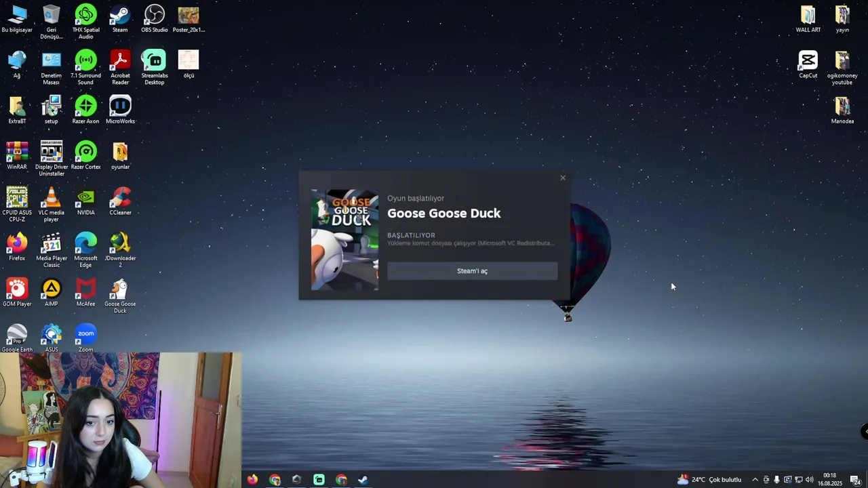The image size is (868, 488).
Task: Select the Display Driver Uninstaller icon
Action: [x=52, y=159]
